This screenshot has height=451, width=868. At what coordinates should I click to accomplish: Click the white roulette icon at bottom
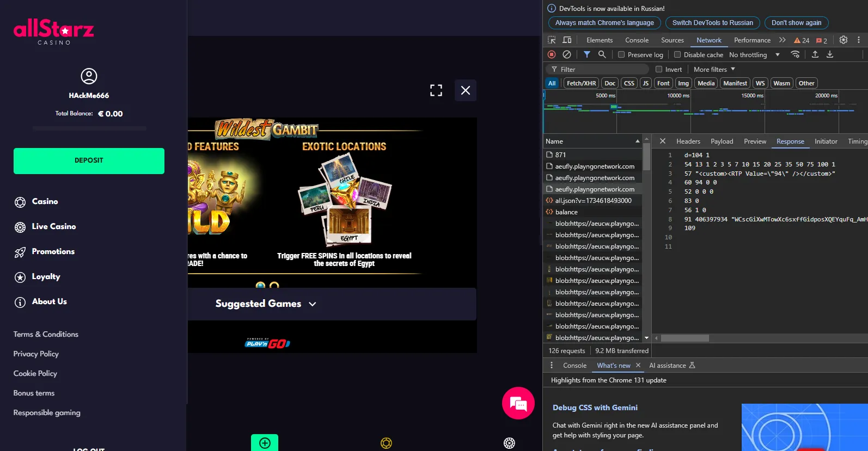point(509,443)
